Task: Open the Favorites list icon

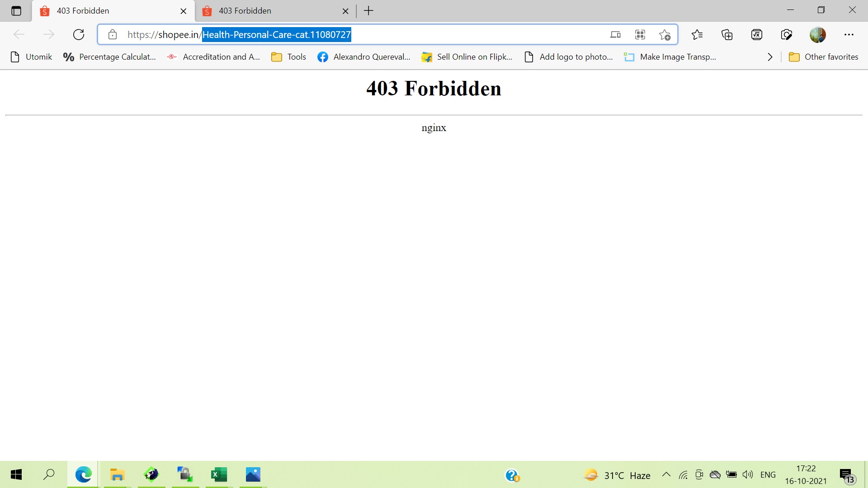Action: coord(697,34)
